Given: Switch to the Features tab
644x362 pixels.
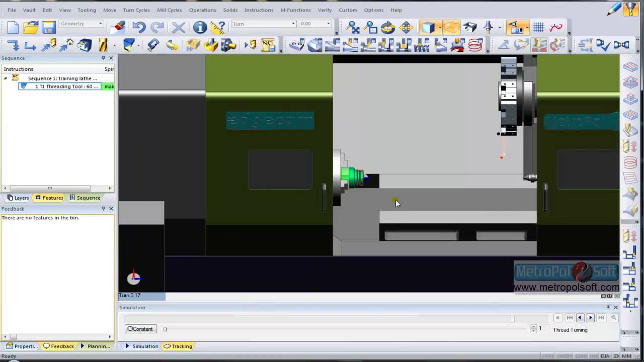Looking at the screenshot, I should click(49, 198).
